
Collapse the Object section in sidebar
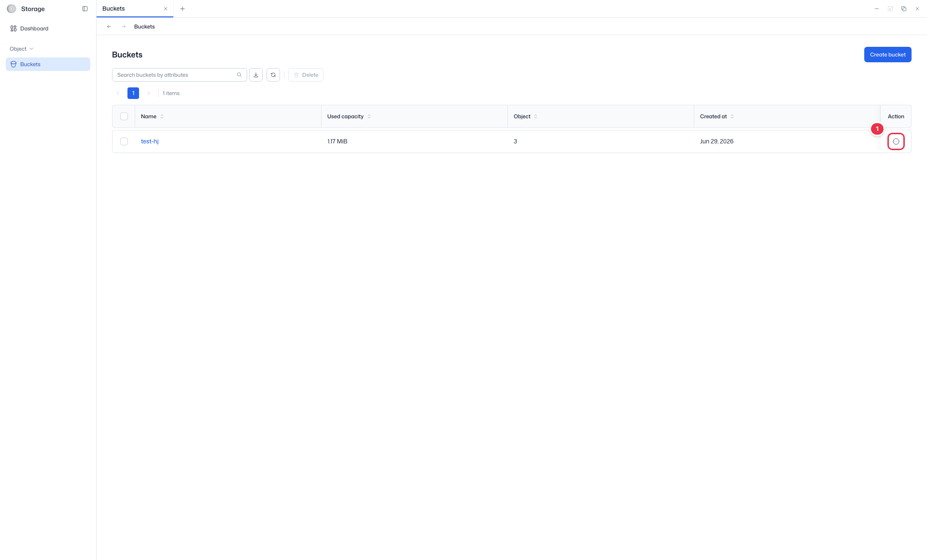[x=22, y=49]
